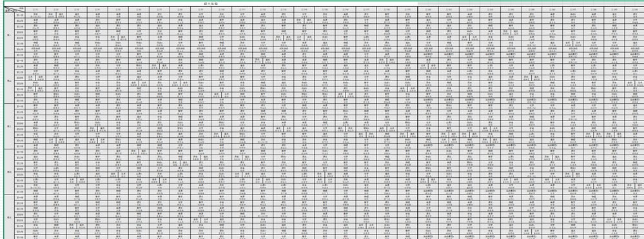Select 第五节 period label in 周二 block

tap(20, 83)
